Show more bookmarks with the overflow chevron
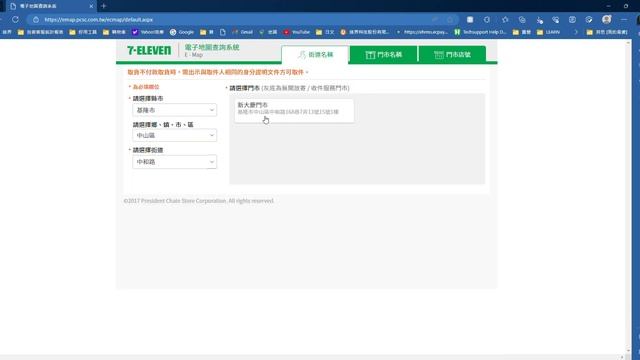The height and width of the screenshot is (360, 640). 576,32
